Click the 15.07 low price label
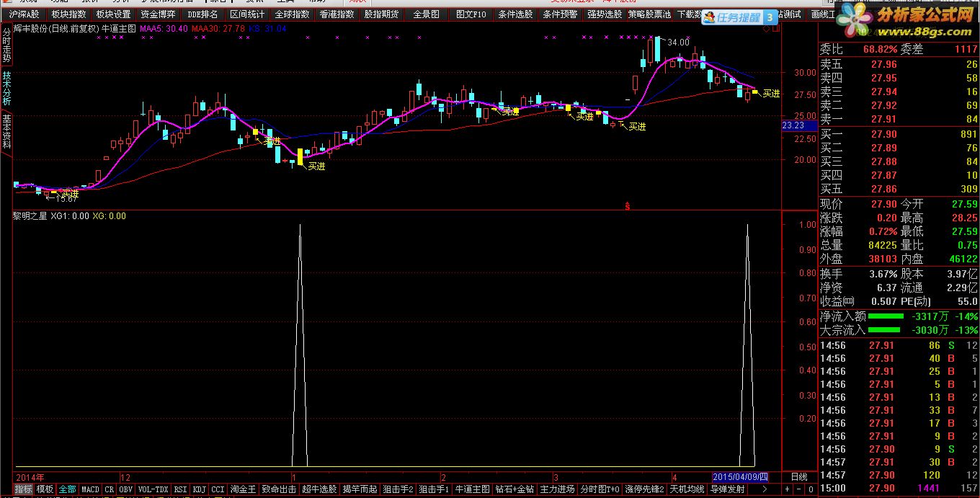 (x=66, y=198)
